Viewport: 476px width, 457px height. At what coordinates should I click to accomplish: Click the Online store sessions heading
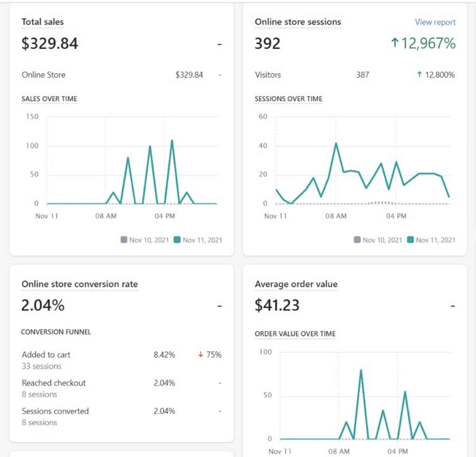coord(298,22)
